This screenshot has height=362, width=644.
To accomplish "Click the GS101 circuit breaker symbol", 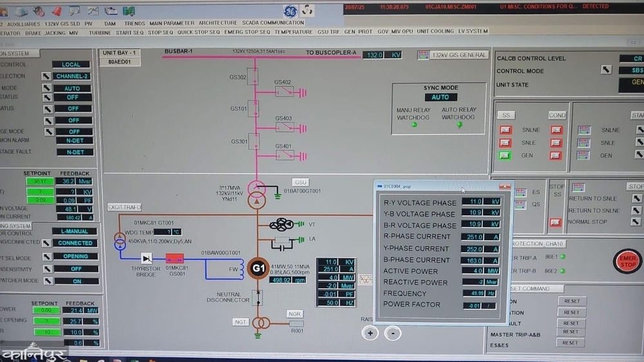I will tap(256, 108).
